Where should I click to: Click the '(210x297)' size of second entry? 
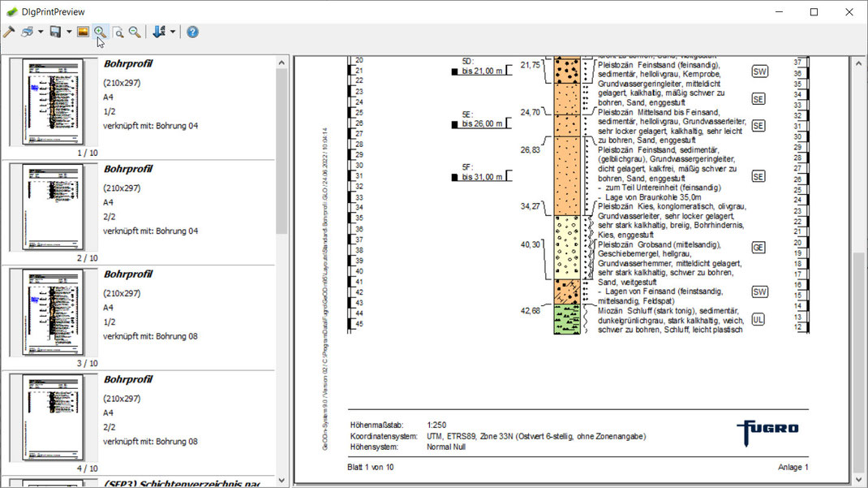point(122,188)
